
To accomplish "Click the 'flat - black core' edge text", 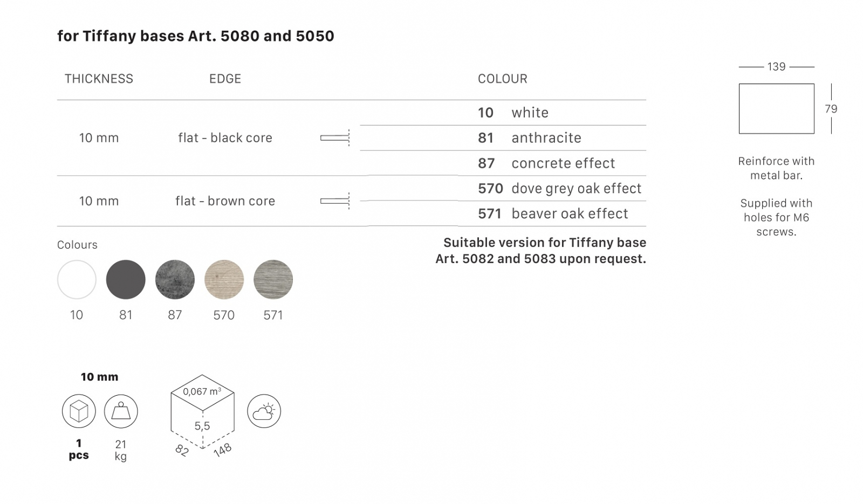I will point(225,138).
